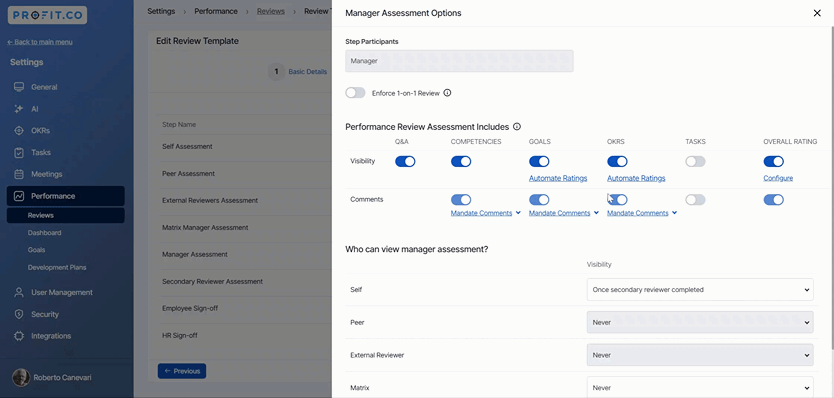Click the Security shield icon
The image size is (834, 398).
(x=19, y=314)
